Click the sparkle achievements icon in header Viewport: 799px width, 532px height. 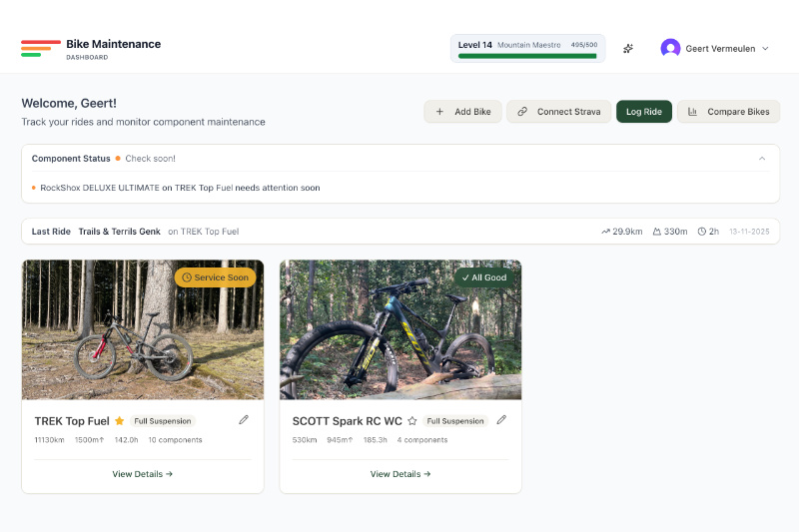628,48
